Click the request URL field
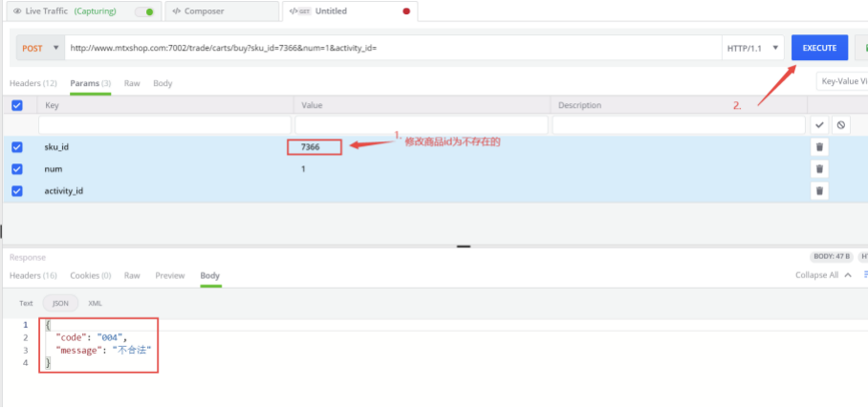The height and width of the screenshot is (409, 868). click(x=393, y=48)
